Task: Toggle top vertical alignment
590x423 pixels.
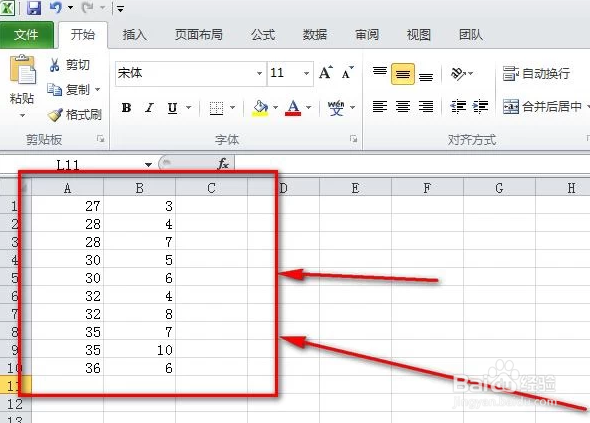Action: tap(380, 73)
